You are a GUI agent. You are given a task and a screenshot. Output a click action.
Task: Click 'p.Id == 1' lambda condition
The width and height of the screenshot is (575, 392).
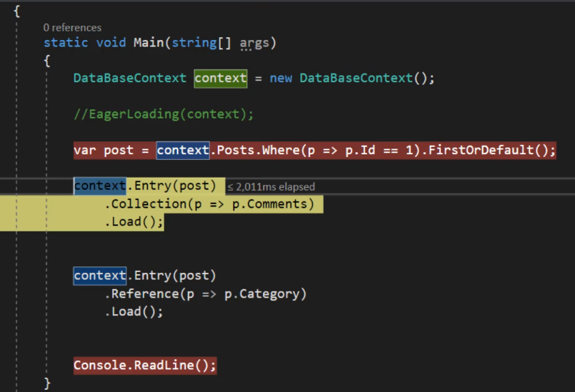point(379,150)
